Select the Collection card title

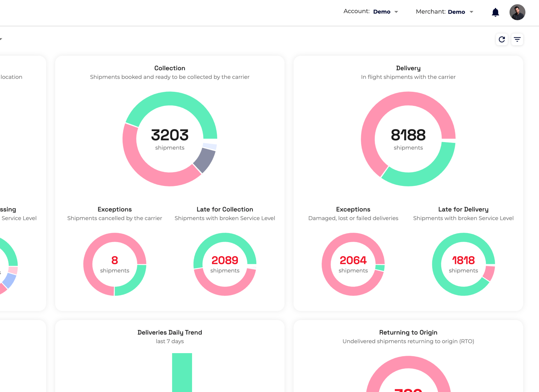(170, 68)
